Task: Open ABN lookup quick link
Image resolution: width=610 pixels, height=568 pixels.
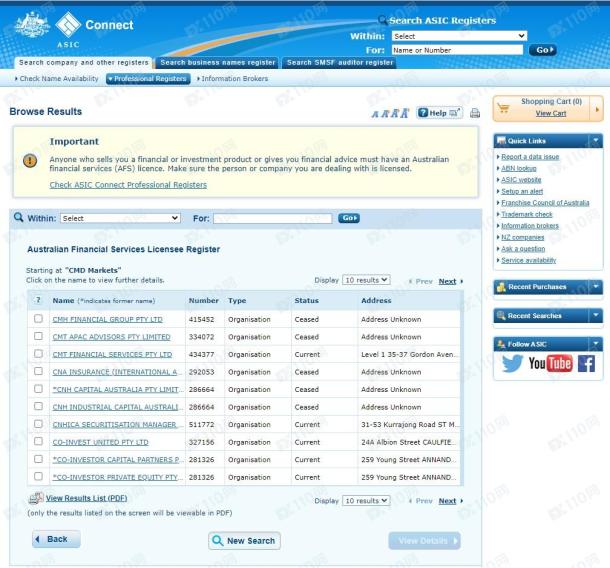Action: coord(519,168)
